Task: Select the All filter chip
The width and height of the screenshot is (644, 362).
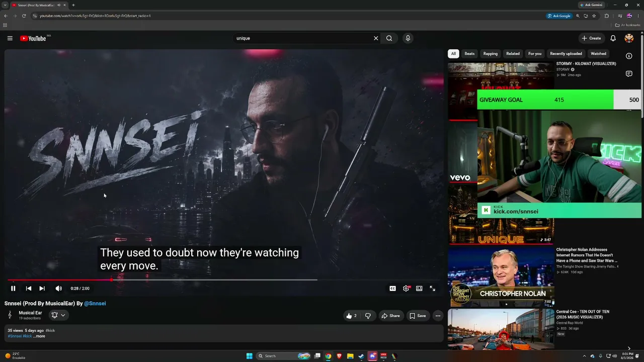Action: (x=453, y=54)
